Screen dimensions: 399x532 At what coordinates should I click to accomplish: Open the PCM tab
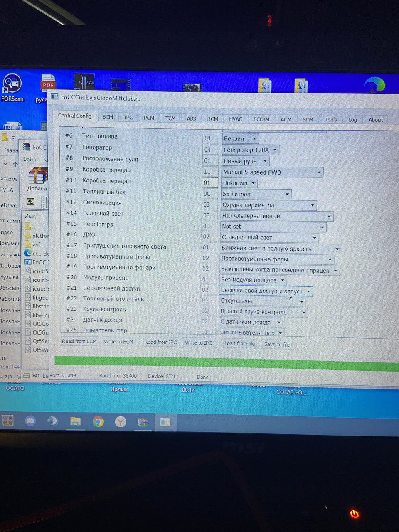(149, 118)
